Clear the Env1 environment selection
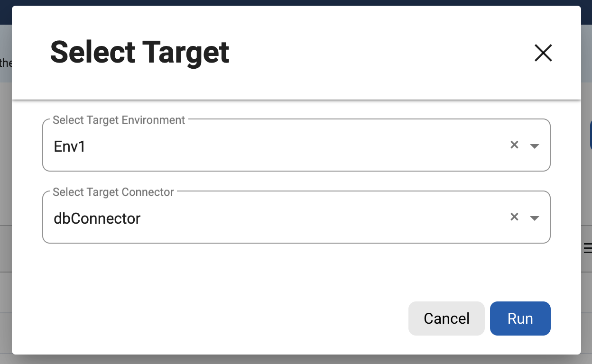This screenshot has height=364, width=592. (x=514, y=145)
